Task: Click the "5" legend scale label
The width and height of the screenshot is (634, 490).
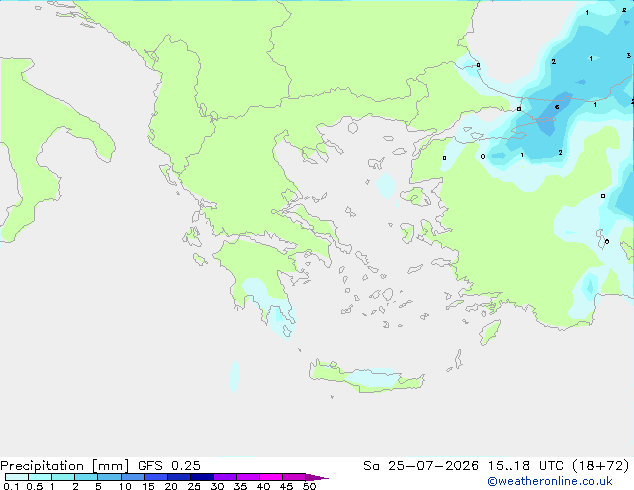Action: (x=98, y=486)
